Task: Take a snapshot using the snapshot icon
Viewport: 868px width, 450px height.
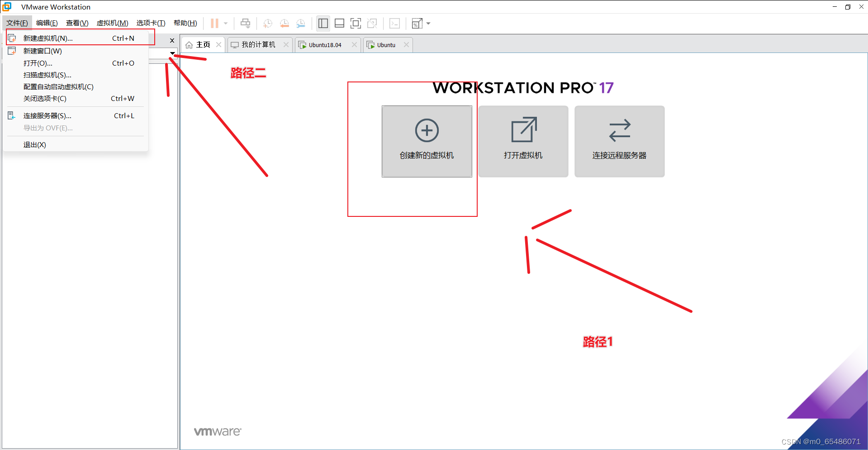Action: [x=267, y=23]
